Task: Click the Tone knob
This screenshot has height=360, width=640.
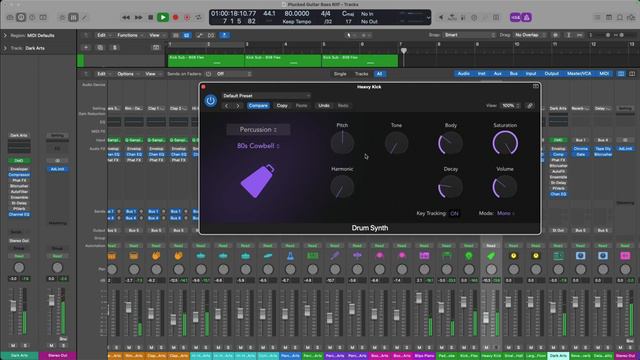Action: (x=396, y=143)
